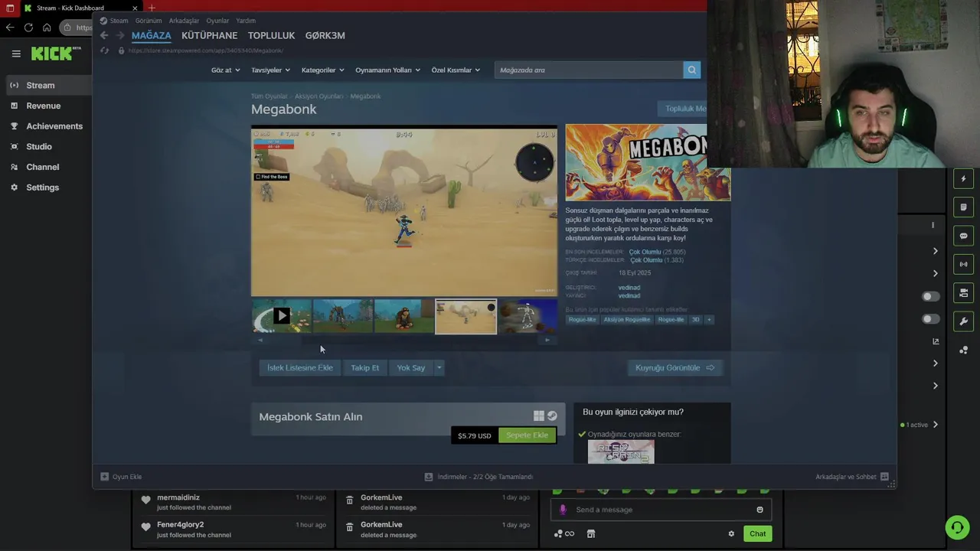Expand the 1 active chevron in Kick
The height and width of the screenshot is (551, 980).
pyautogui.click(x=935, y=425)
